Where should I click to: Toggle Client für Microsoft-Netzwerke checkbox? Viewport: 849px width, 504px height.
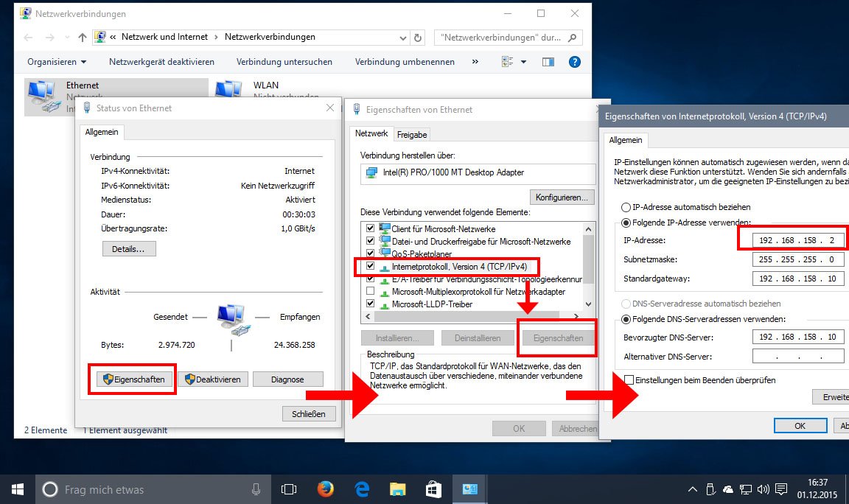tap(371, 228)
